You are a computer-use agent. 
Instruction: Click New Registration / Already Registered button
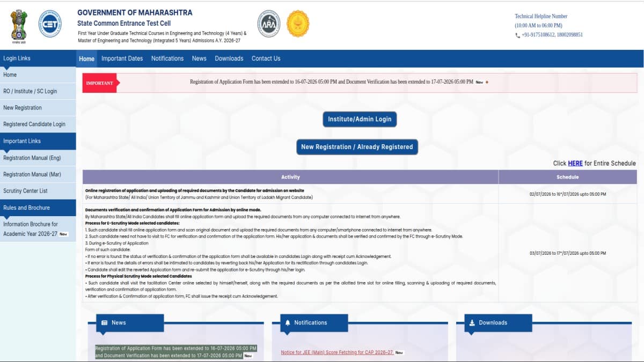click(x=357, y=147)
